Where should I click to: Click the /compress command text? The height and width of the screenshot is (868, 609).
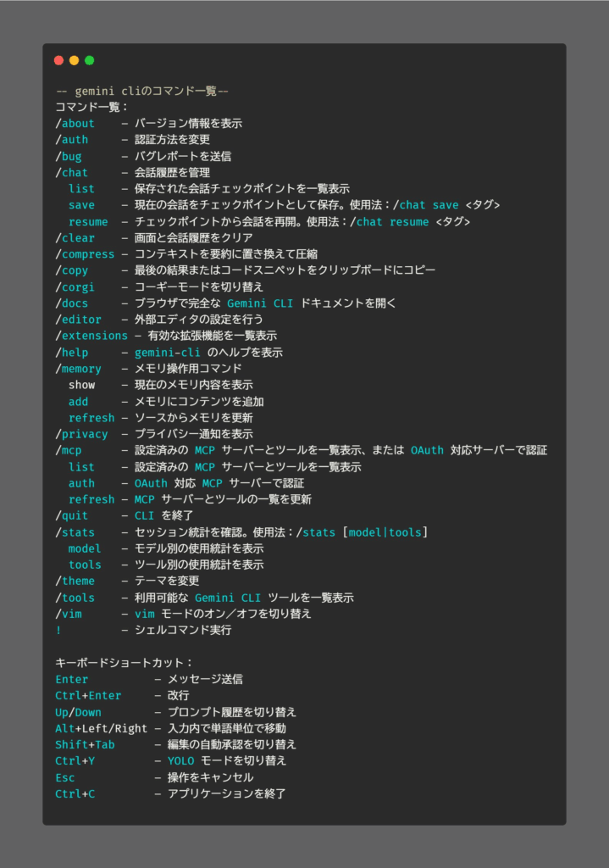[85, 254]
